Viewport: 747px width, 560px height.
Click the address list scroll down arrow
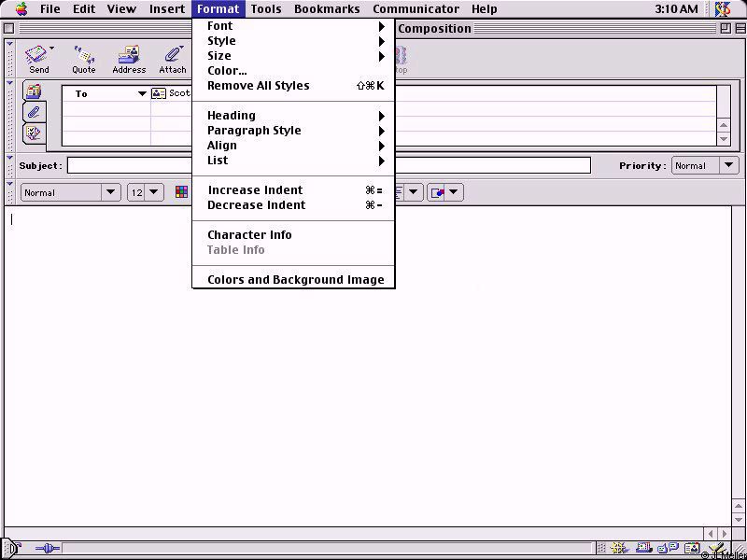pyautogui.click(x=724, y=139)
